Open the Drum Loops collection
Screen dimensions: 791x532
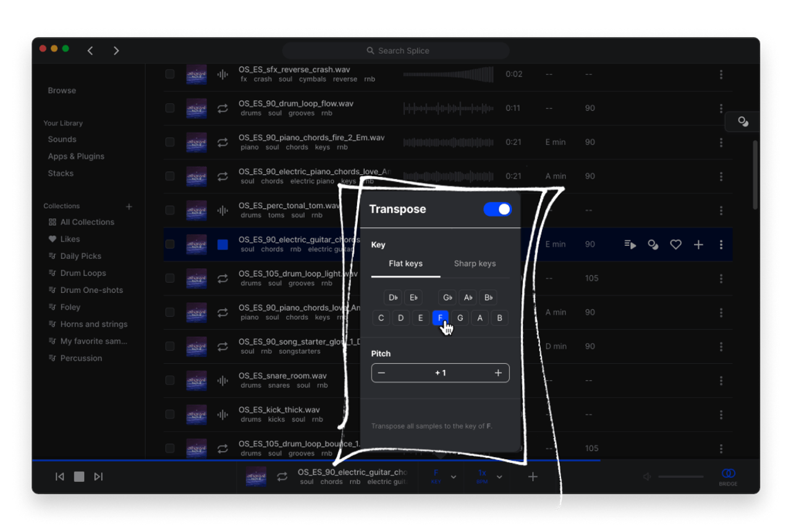(77, 273)
